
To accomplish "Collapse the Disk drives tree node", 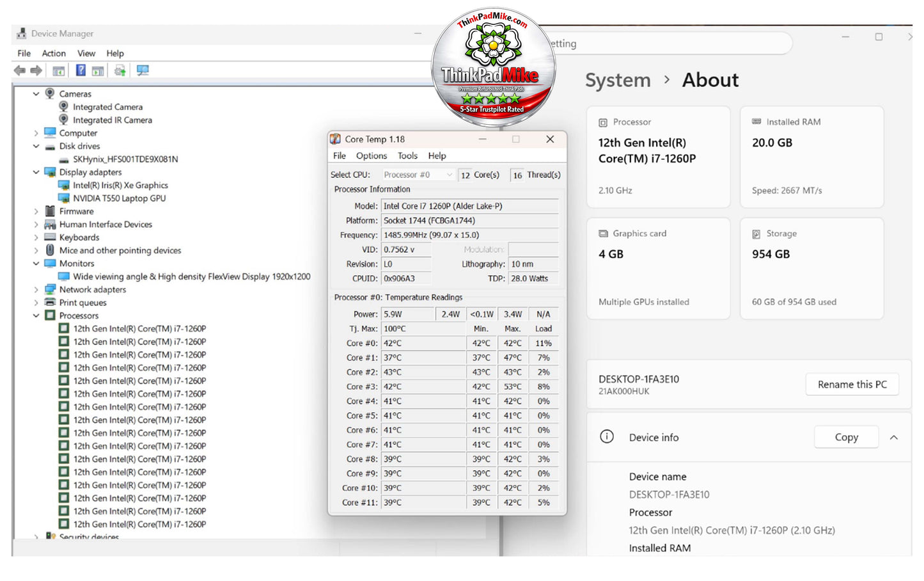I will (36, 146).
